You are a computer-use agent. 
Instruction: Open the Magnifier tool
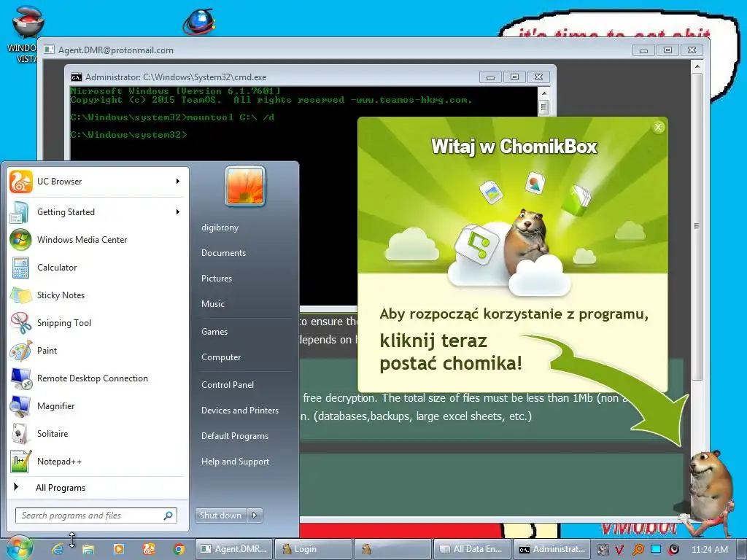click(98, 405)
